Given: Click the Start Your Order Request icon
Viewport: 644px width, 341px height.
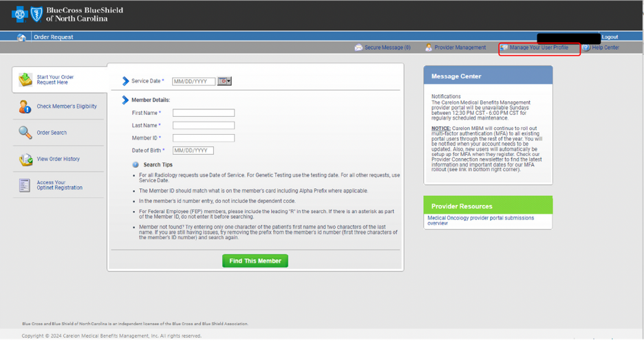Looking at the screenshot, I should click(25, 80).
